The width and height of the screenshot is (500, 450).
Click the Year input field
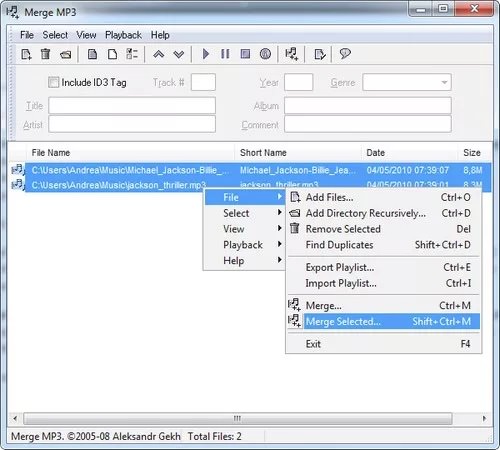pyautogui.click(x=298, y=82)
